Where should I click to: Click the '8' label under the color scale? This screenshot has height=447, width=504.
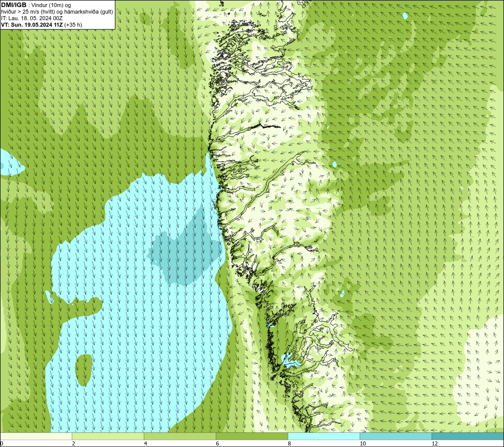tap(289, 443)
